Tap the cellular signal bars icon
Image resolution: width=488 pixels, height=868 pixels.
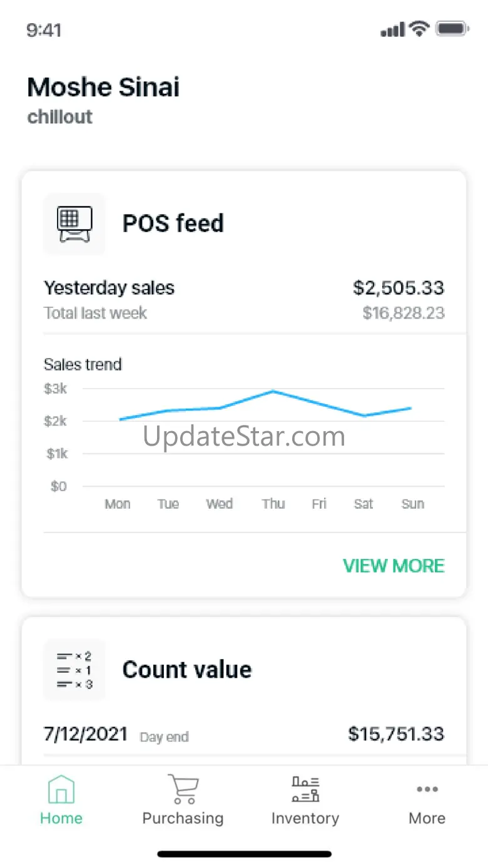(392, 29)
